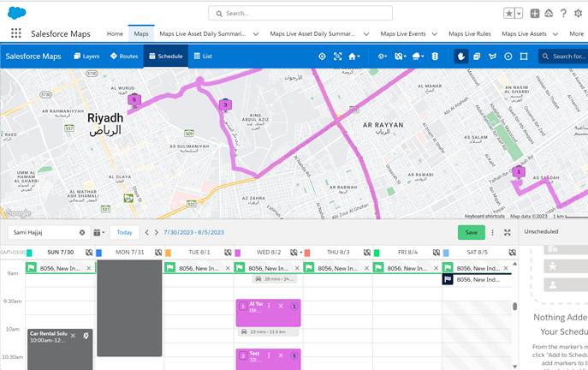588x370 pixels.
Task: Switch to the Layers panel
Action: point(86,57)
